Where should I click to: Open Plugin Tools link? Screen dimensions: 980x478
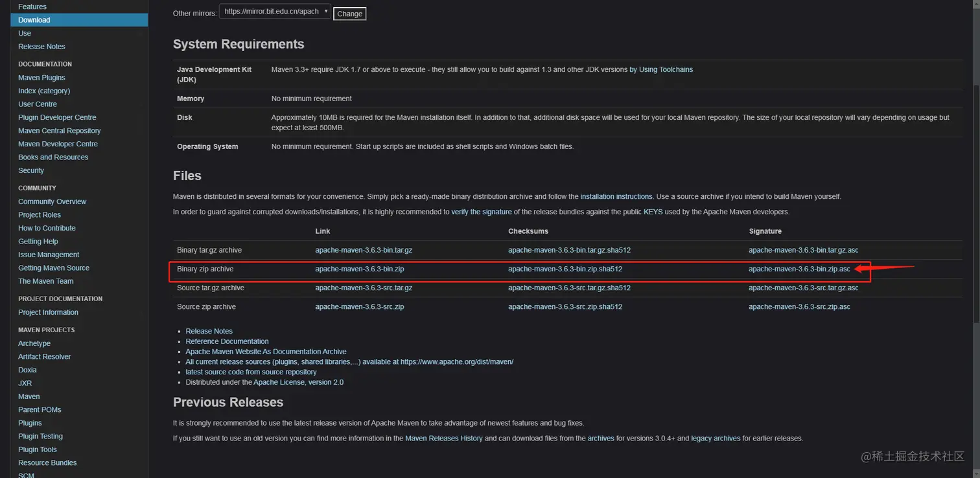coord(38,450)
